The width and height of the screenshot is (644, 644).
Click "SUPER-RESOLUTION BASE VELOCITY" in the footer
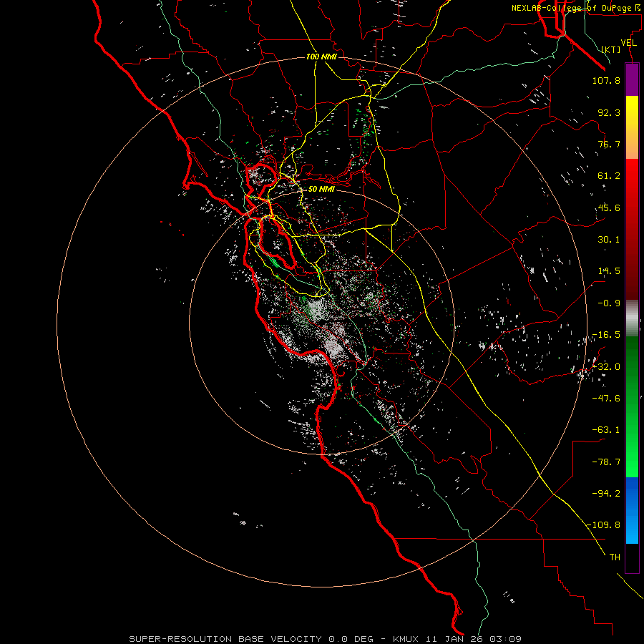click(225, 639)
